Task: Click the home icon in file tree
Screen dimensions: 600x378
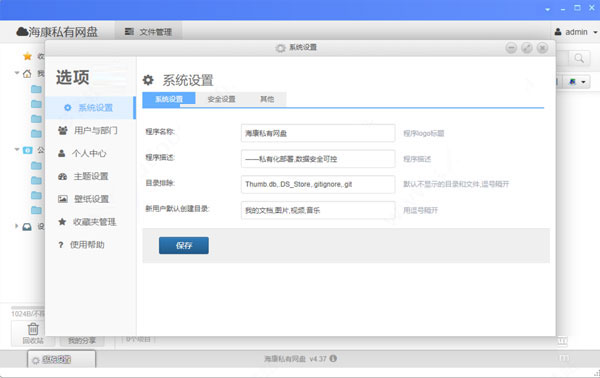Action: point(27,73)
